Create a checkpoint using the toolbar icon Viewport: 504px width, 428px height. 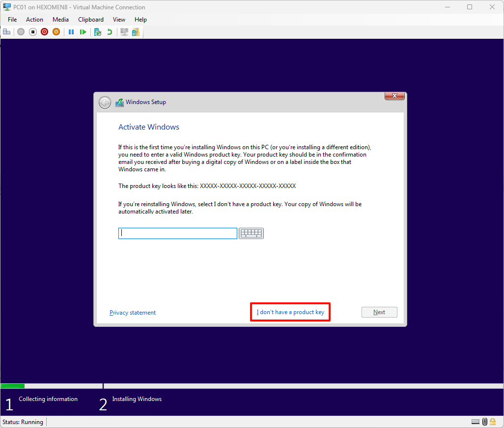[x=98, y=32]
